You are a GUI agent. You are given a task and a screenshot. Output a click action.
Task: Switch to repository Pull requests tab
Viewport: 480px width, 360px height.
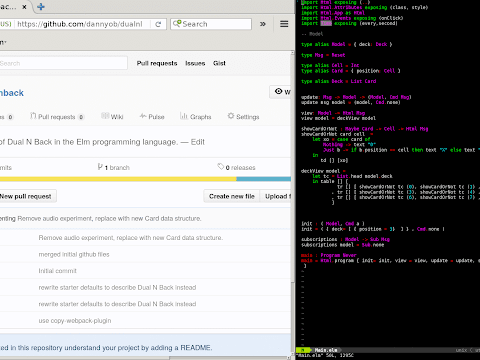[x=57, y=117]
